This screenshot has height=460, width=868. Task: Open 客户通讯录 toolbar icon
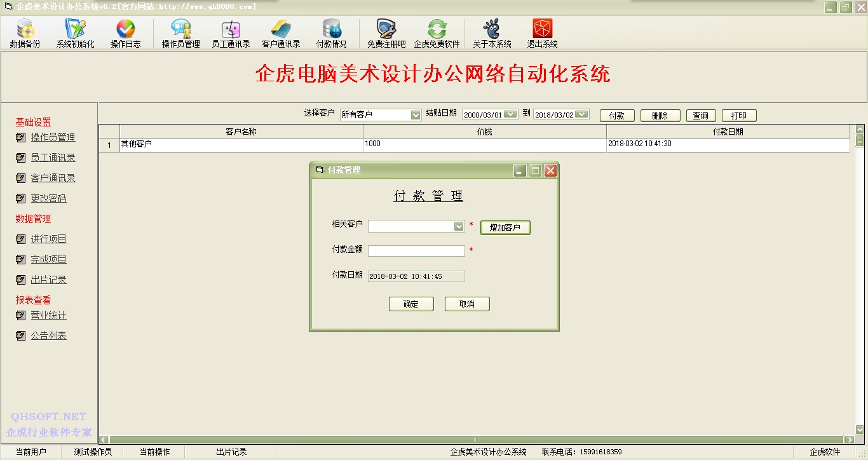[281, 34]
